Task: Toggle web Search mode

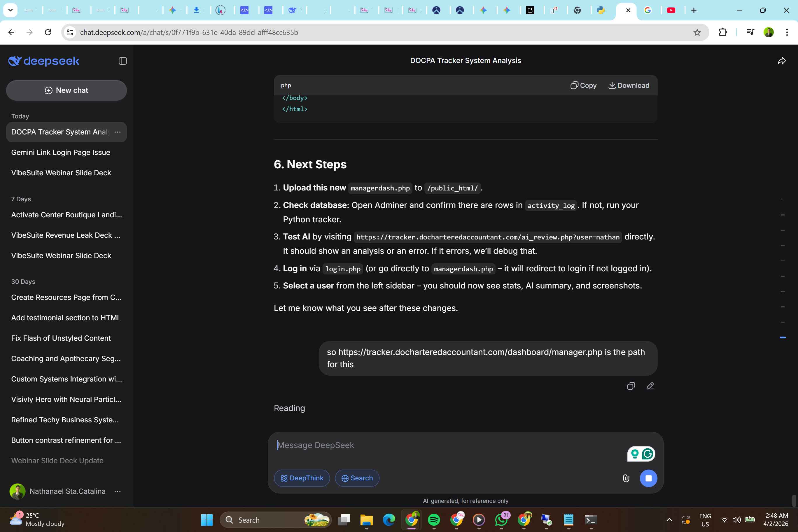Action: (357, 478)
